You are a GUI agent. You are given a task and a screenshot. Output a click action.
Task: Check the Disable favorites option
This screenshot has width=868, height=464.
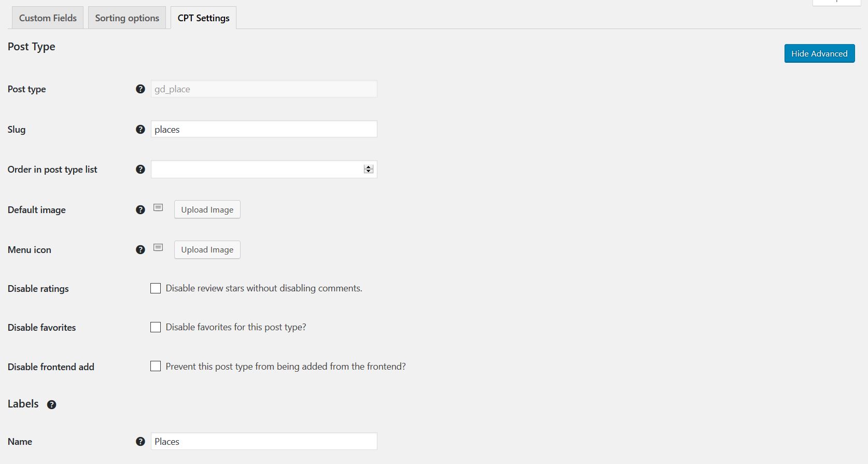[156, 327]
